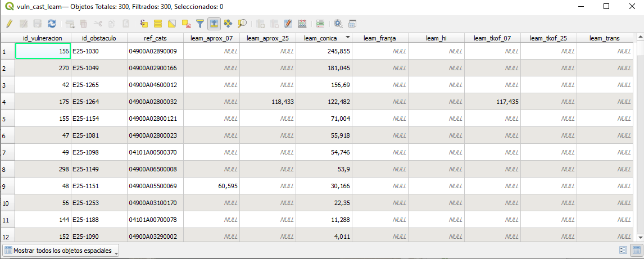The height and width of the screenshot is (259, 644).
Task: Open select features by expression
Action: [x=144, y=24]
